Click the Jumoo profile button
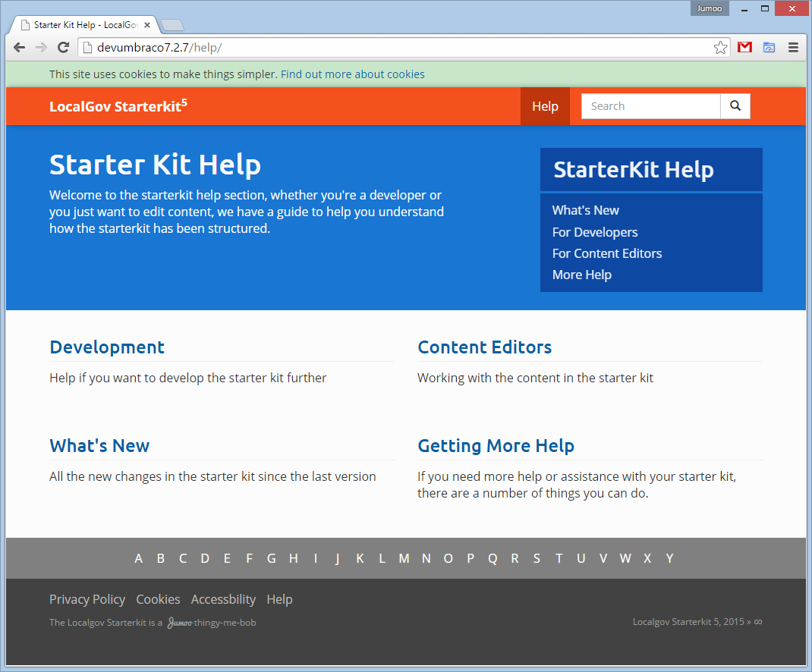The height and width of the screenshot is (672, 812). 710,8
